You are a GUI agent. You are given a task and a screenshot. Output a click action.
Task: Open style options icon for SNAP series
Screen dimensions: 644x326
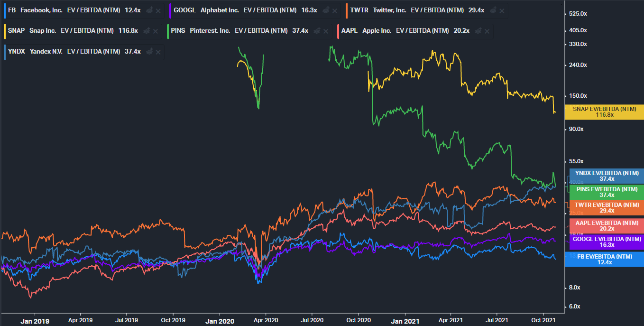click(x=147, y=31)
